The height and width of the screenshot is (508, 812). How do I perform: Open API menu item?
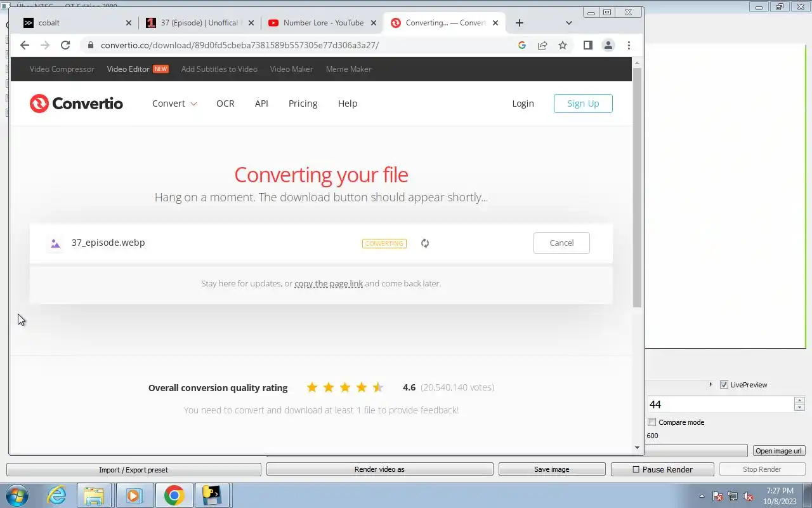261,104
